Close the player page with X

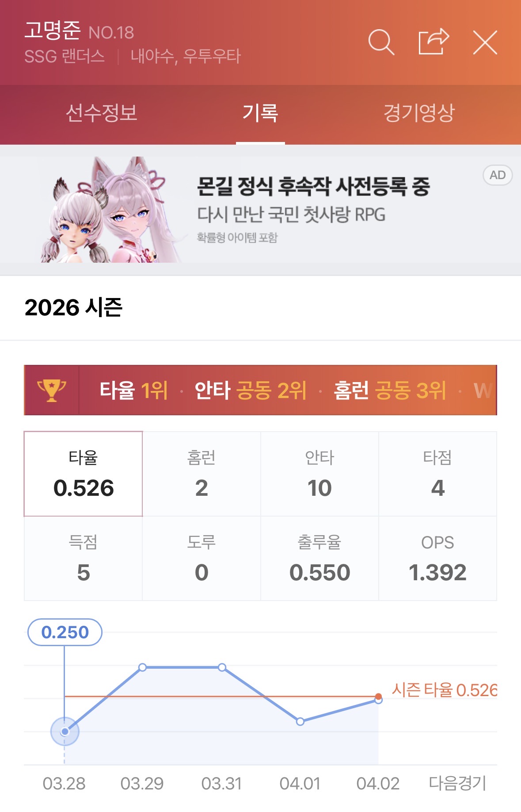click(485, 42)
